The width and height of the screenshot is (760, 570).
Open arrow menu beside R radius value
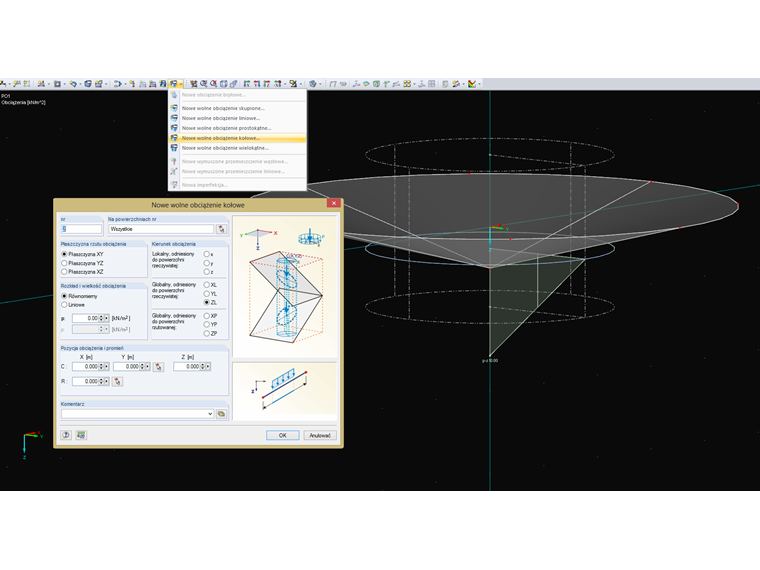(107, 382)
